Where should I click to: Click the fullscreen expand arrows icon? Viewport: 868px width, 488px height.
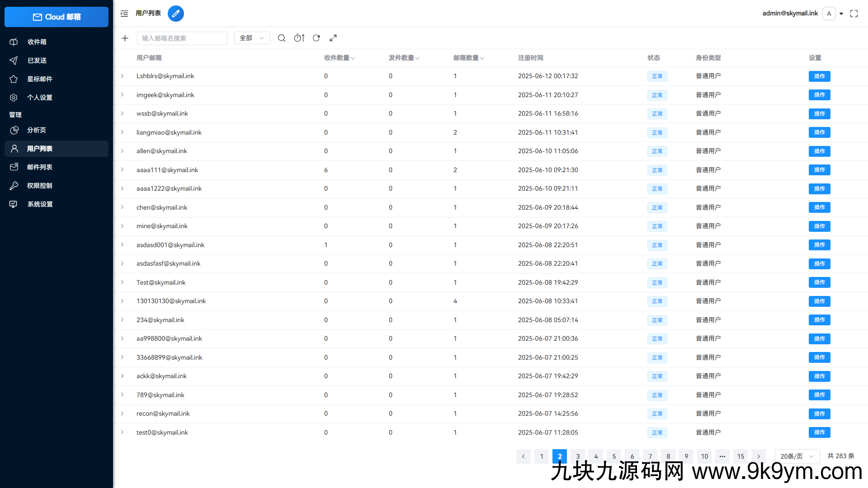pos(333,38)
